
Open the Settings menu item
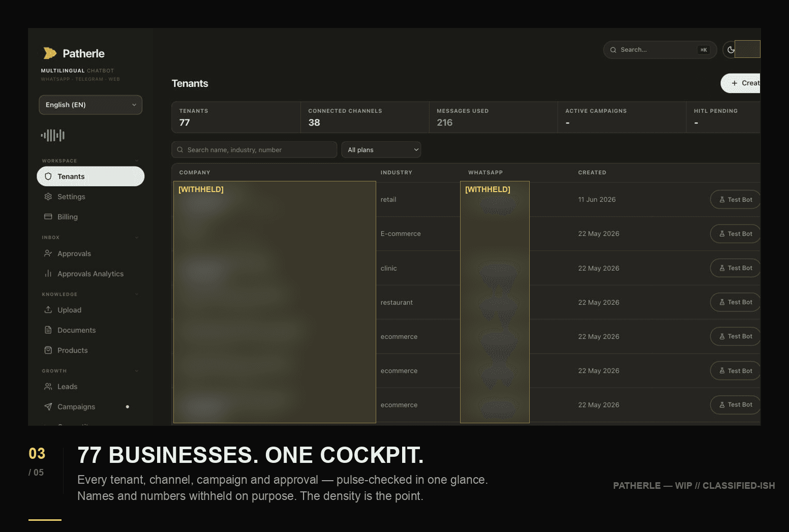(x=90, y=197)
